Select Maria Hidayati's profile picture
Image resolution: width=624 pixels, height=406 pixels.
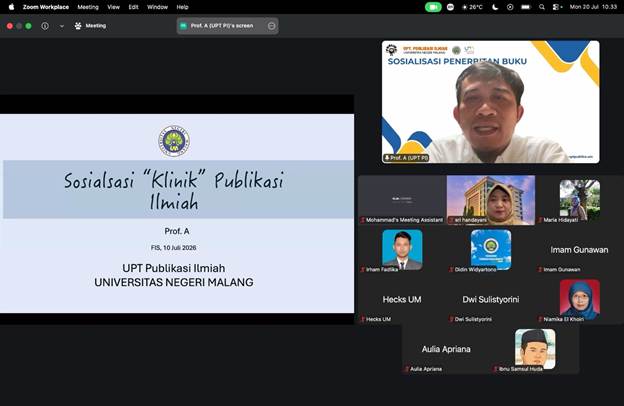click(580, 200)
